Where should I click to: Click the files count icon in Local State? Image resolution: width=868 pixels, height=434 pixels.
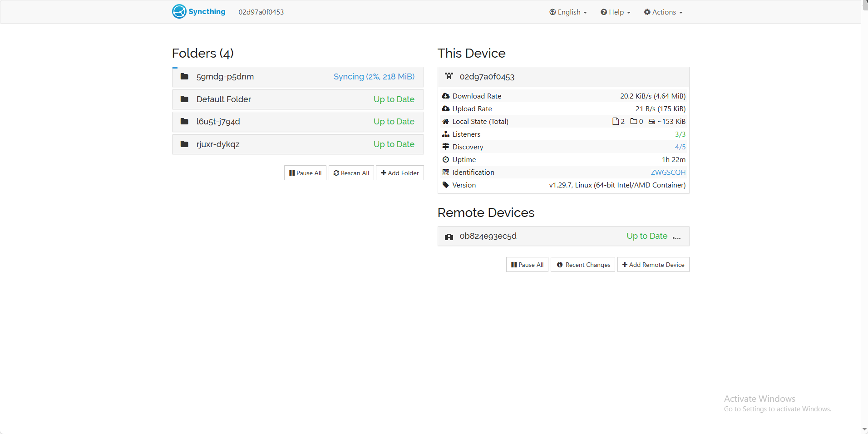click(616, 121)
